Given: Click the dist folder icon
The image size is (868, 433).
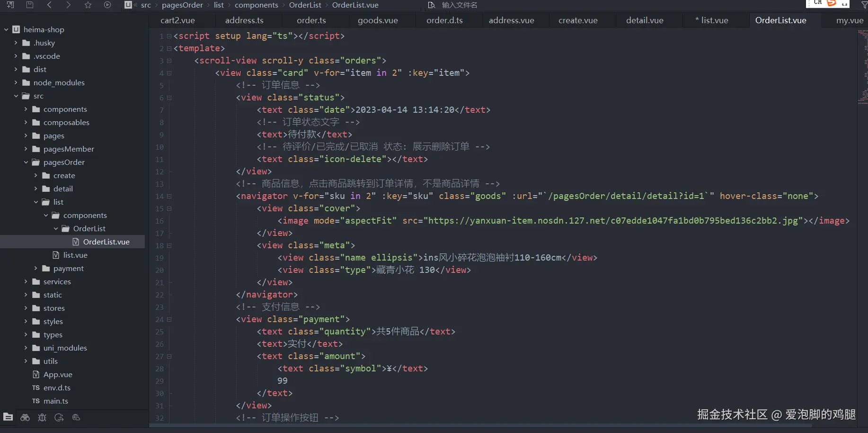Looking at the screenshot, I should [x=26, y=69].
